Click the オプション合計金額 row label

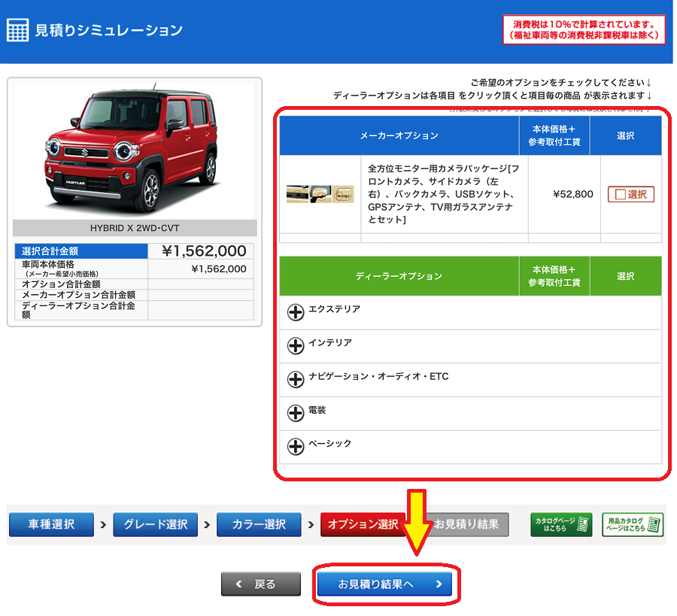61,284
